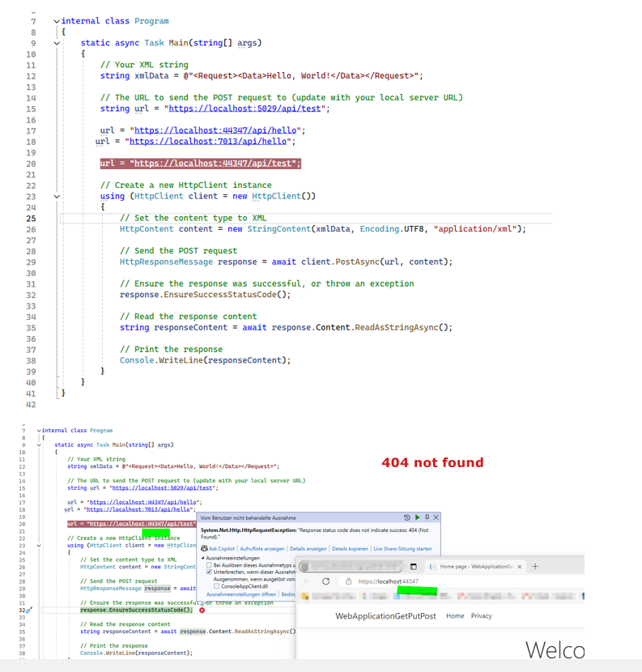Click the first yellow bookmark folder icon
642x672 pixels.
pyautogui.click(x=305, y=596)
